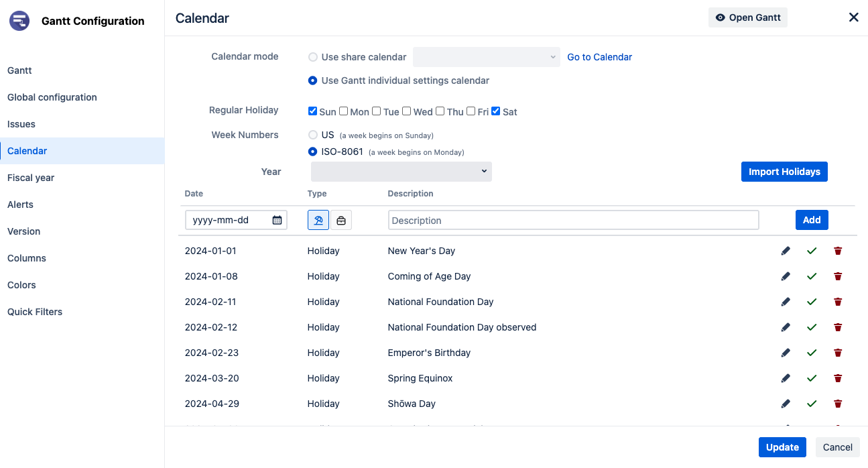Click trash icon for Shōwa Day
The width and height of the screenshot is (868, 468).
pyautogui.click(x=838, y=404)
